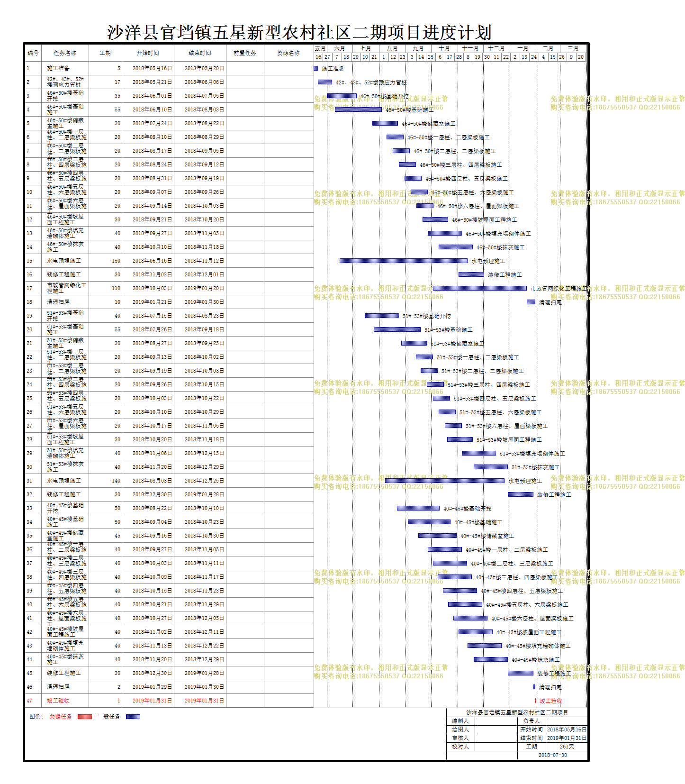Click row 19 start date 2018年07月15日
The image size is (685, 784).
tap(153, 316)
